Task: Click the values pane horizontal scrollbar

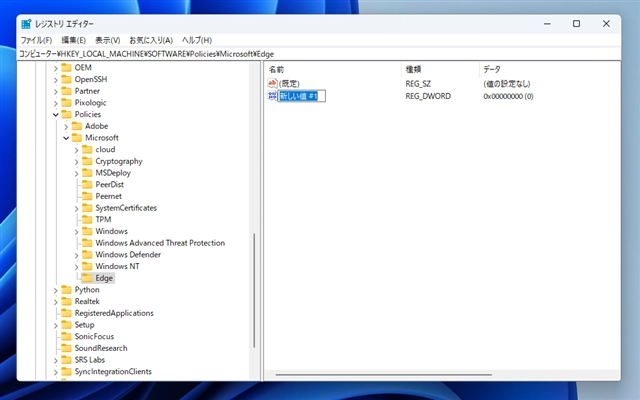Action: [383, 374]
